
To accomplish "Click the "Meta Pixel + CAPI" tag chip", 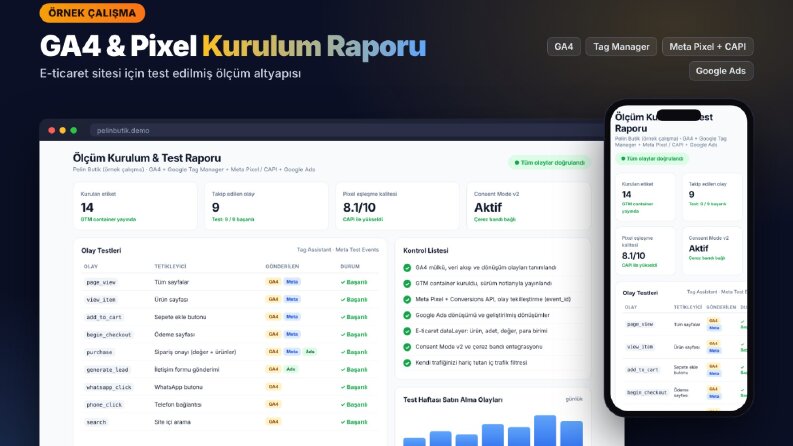I will 708,47.
